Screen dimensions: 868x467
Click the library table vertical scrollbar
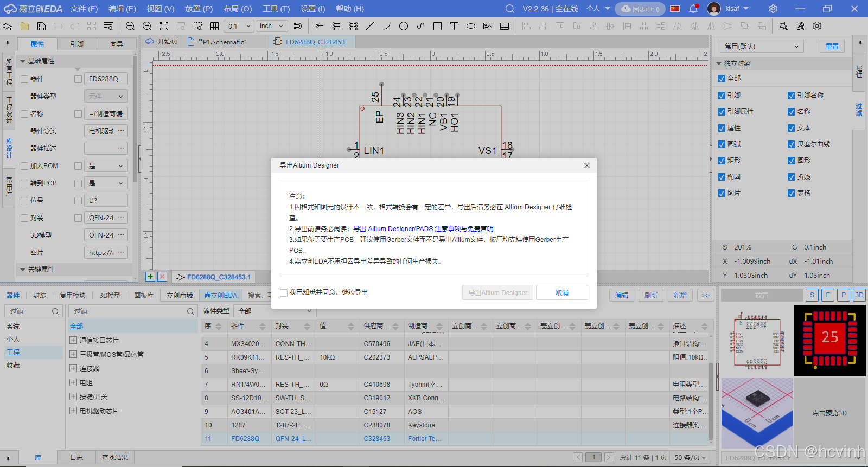point(711,401)
